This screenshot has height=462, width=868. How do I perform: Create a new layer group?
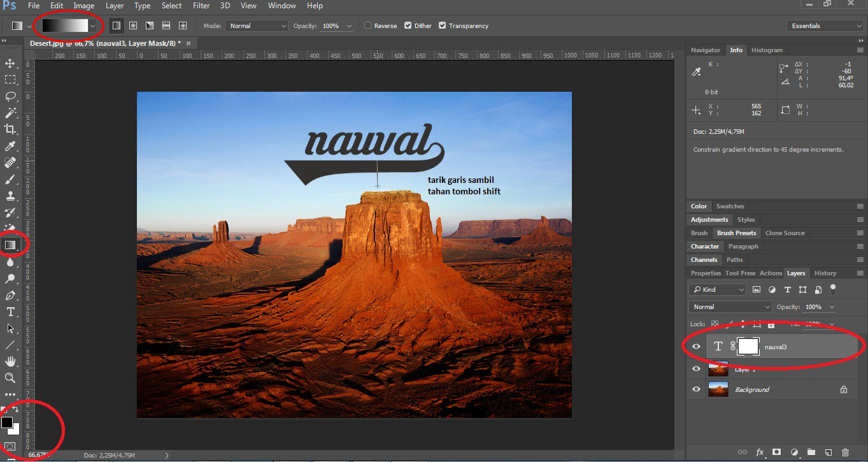click(x=811, y=452)
